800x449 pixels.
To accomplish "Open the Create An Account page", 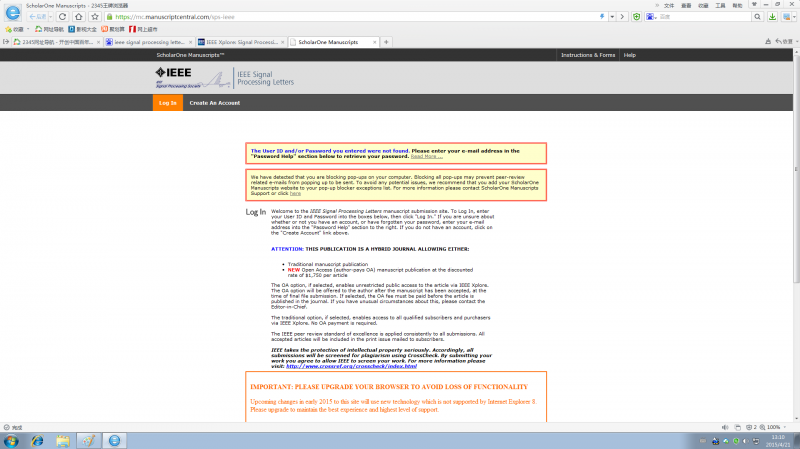I will [x=215, y=103].
